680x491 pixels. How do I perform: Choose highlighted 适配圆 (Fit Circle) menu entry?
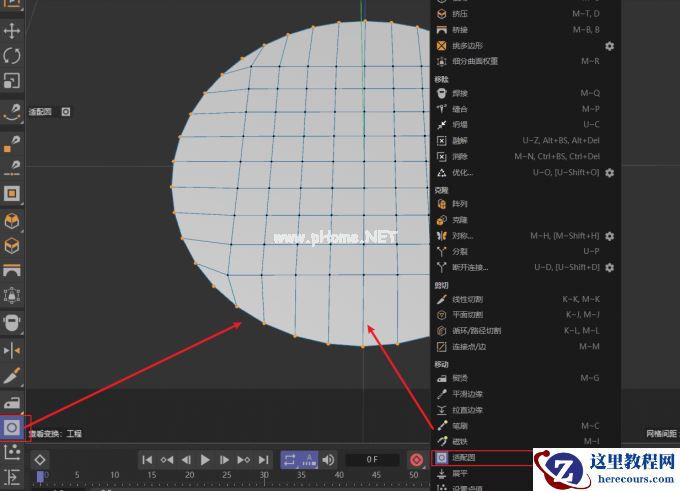tap(482, 458)
